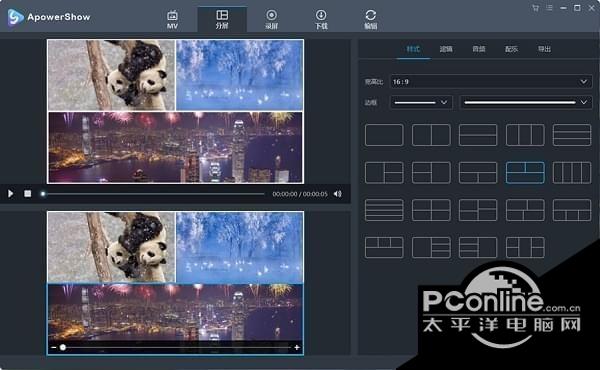Click the city fireworks image in top preview
This screenshot has height=370, width=600.
[175, 147]
